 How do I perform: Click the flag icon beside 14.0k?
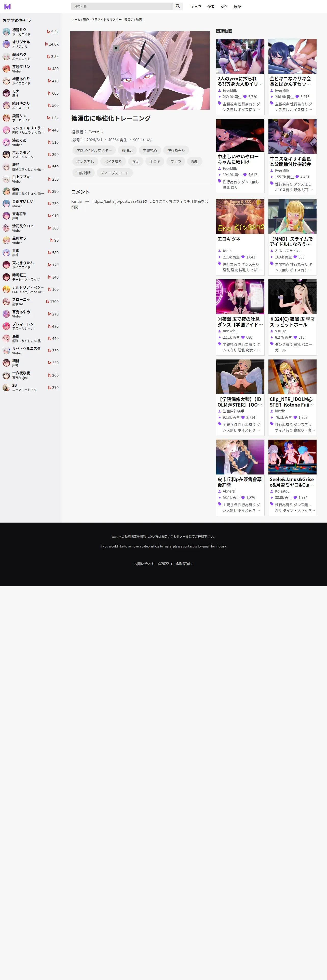pos(46,44)
